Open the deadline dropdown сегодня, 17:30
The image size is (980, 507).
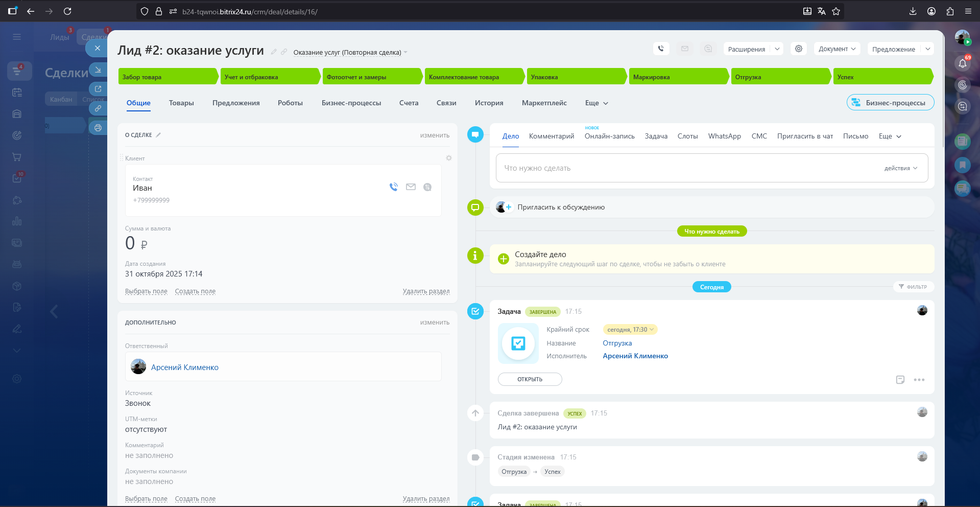click(630, 330)
